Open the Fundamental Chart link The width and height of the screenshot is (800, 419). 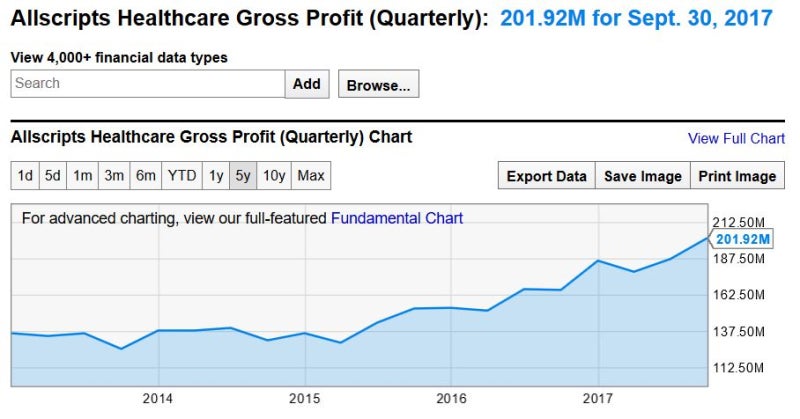coord(397,217)
